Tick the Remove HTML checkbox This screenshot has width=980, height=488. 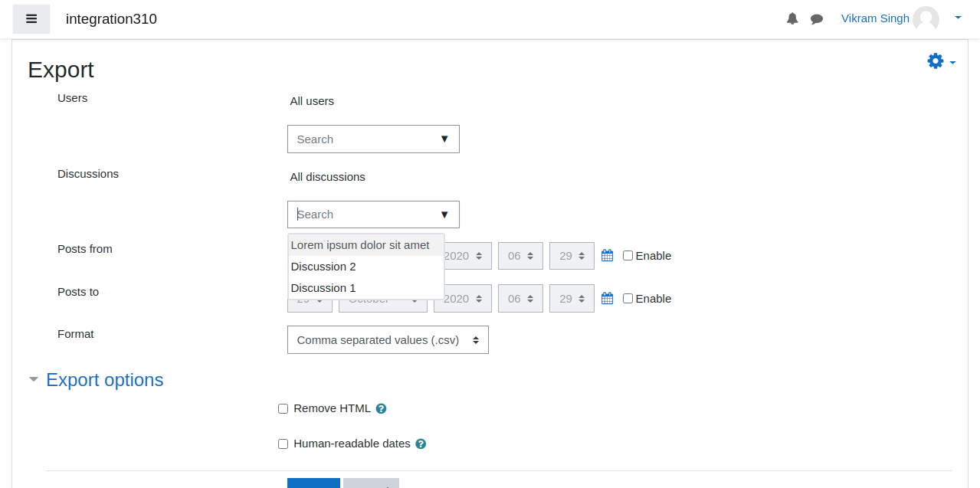coord(283,409)
